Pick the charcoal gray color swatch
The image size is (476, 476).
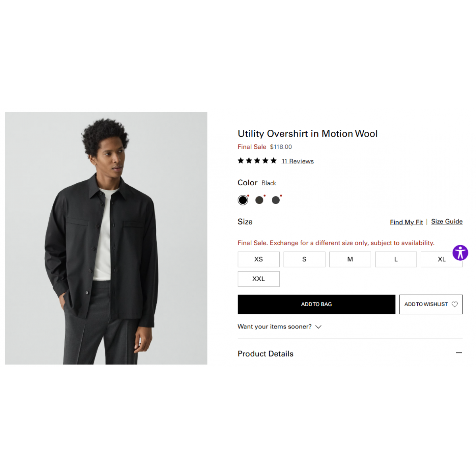276,200
